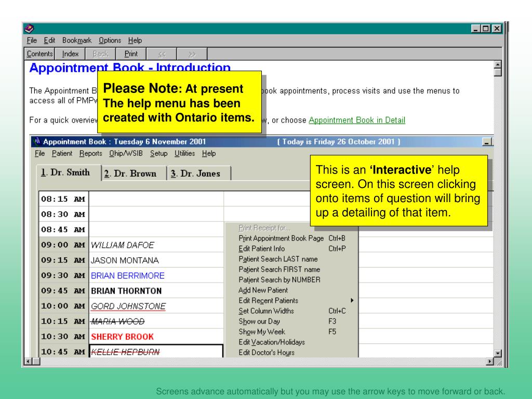The width and height of the screenshot is (532, 399).
Task: Click the Appointment Book - Introduction heading
Action: [x=130, y=68]
